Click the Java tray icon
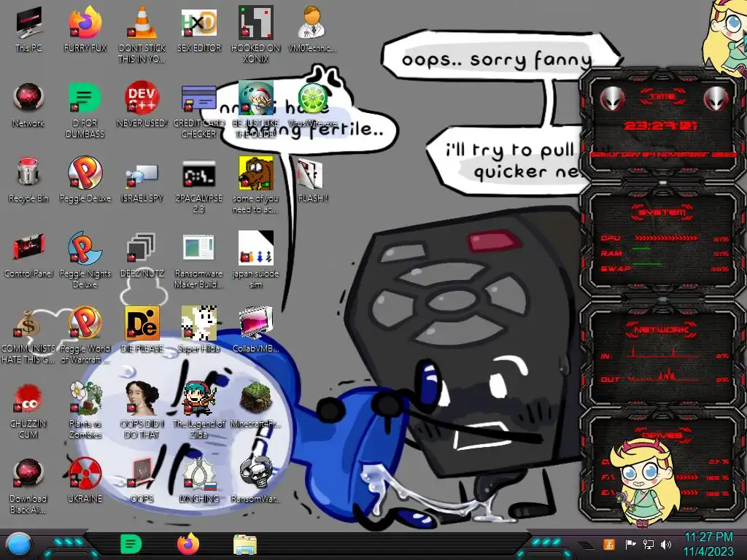This screenshot has width=747, height=560. 608,544
